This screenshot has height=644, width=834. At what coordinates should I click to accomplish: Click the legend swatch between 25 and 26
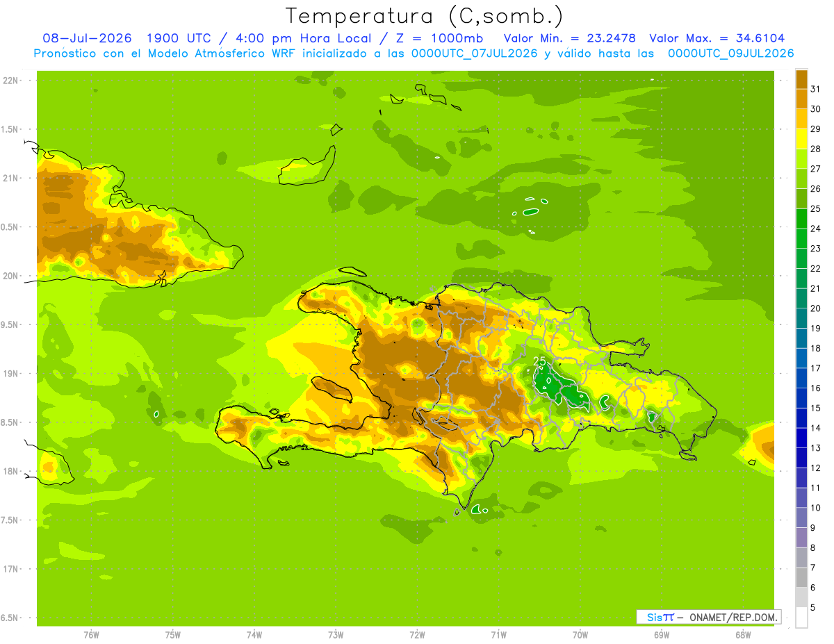click(x=801, y=199)
